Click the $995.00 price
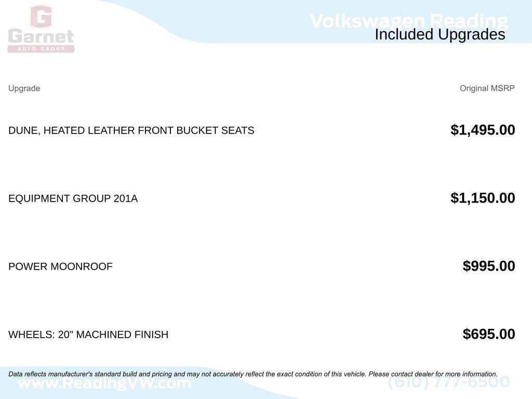Viewport: 532px width, 399px height. (x=489, y=266)
